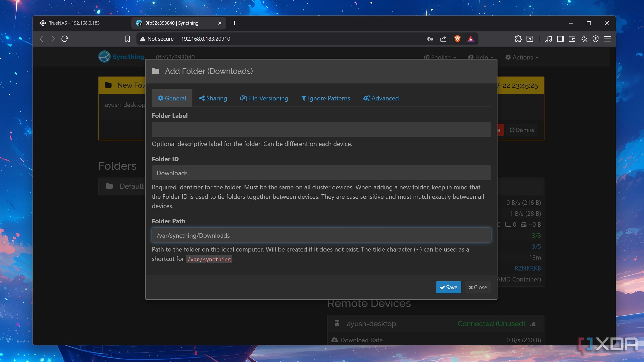The image size is (644, 362).
Task: Click the page reload icon
Action: click(65, 39)
